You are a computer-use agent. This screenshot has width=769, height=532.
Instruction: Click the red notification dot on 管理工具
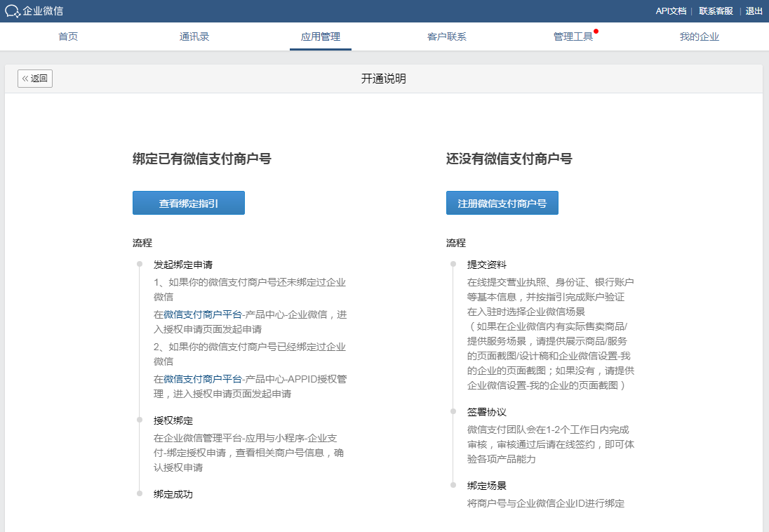tap(596, 31)
